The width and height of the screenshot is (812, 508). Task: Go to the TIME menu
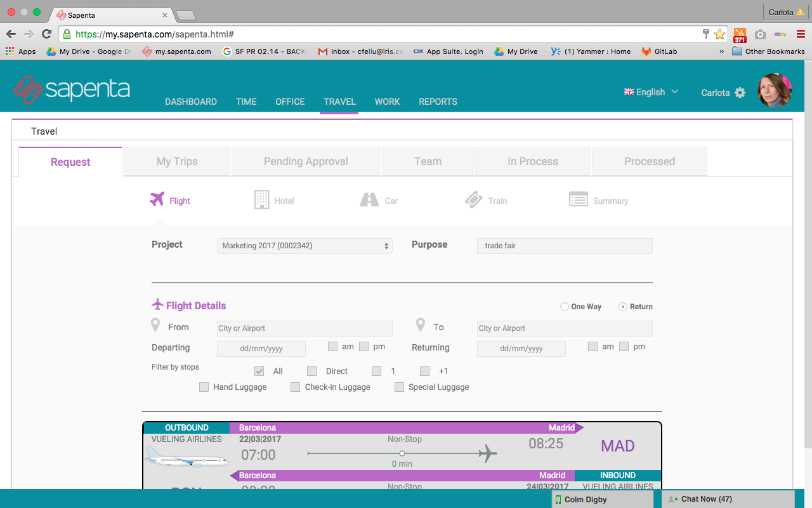[246, 102]
